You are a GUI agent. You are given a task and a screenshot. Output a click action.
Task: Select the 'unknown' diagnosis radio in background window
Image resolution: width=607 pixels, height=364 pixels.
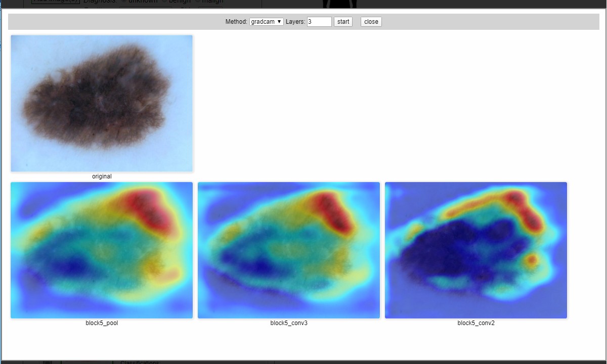coord(124,1)
